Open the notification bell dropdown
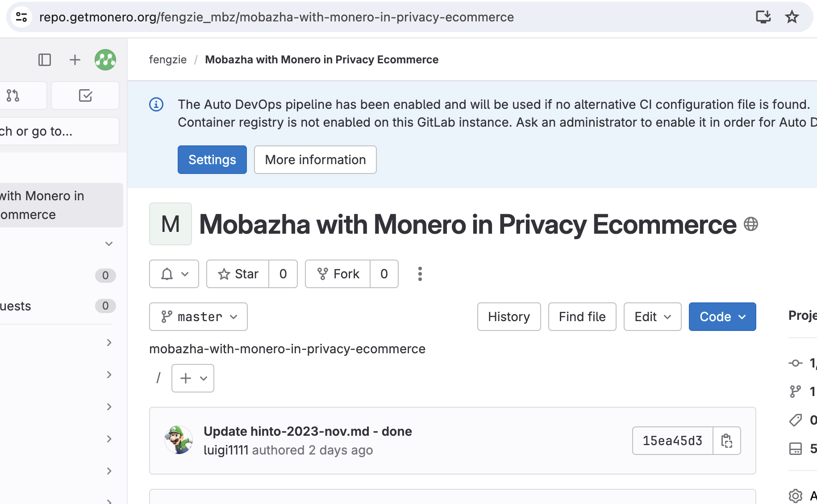 tap(174, 274)
